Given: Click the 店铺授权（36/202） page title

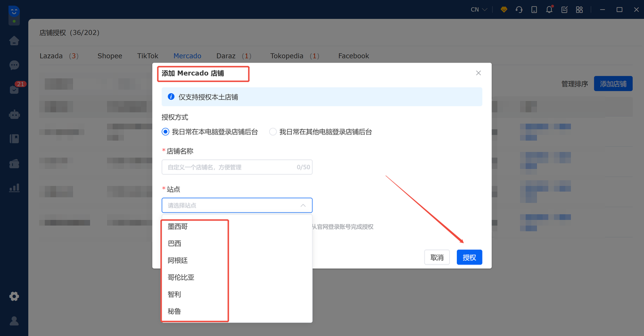Looking at the screenshot, I should point(69,33).
